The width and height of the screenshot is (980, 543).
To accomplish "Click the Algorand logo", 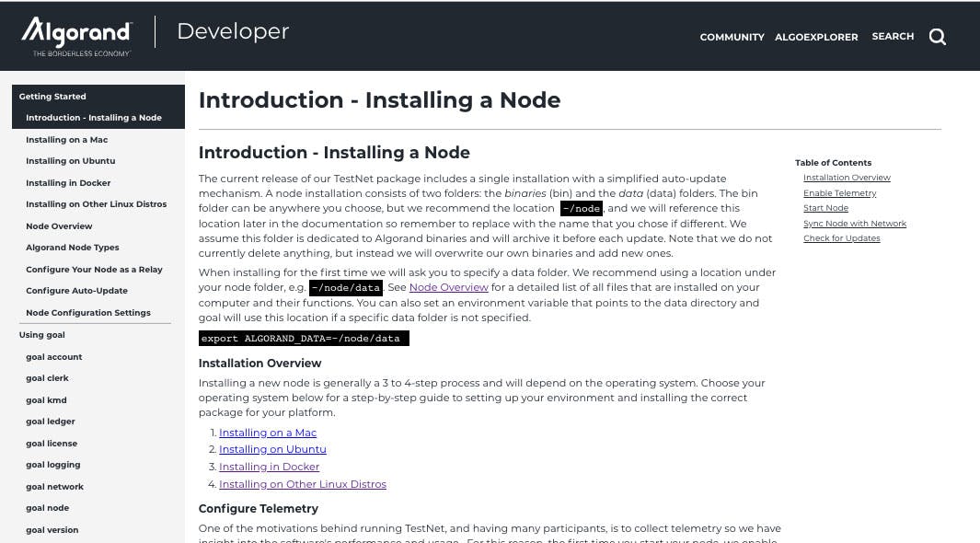I will click(77, 36).
